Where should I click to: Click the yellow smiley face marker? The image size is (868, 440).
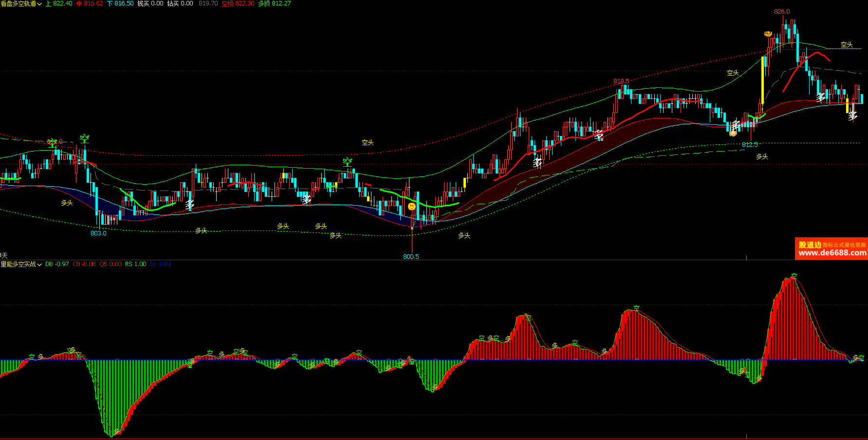point(412,207)
